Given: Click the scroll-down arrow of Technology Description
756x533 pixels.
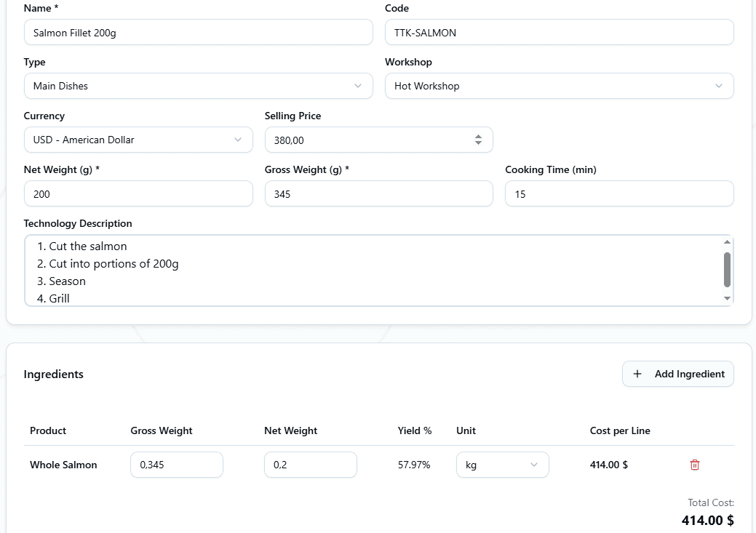Looking at the screenshot, I should click(727, 298).
